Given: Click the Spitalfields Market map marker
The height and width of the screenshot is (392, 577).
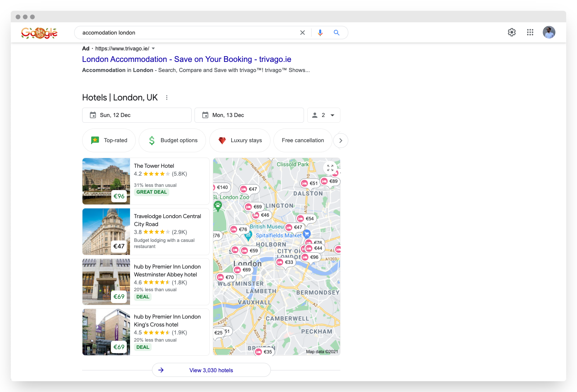Looking at the screenshot, I should [307, 234].
